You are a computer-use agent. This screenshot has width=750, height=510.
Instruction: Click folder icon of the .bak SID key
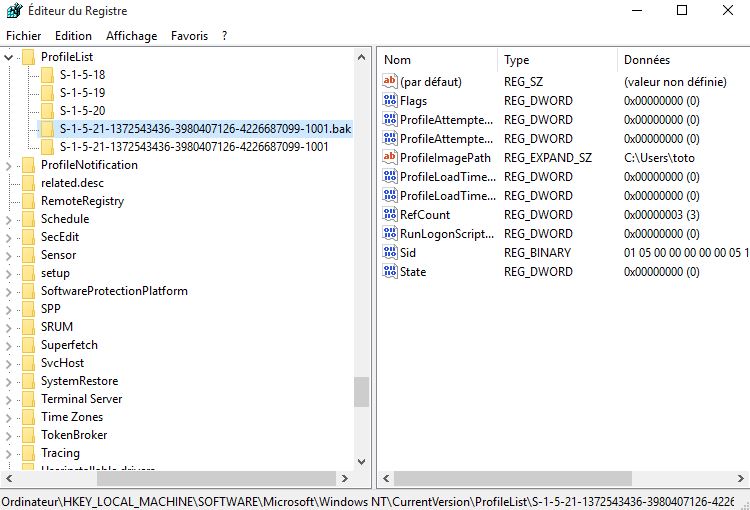click(47, 129)
